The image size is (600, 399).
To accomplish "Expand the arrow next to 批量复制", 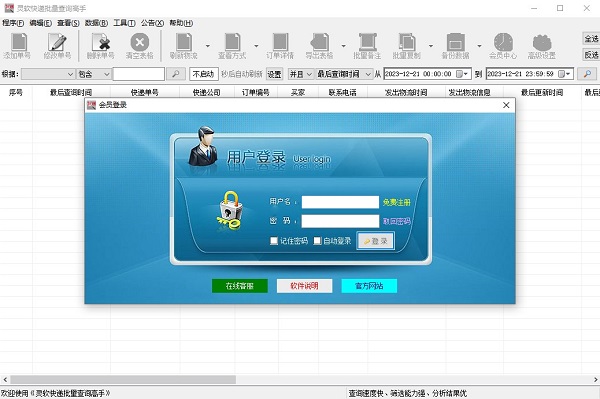I will pyautogui.click(x=431, y=46).
